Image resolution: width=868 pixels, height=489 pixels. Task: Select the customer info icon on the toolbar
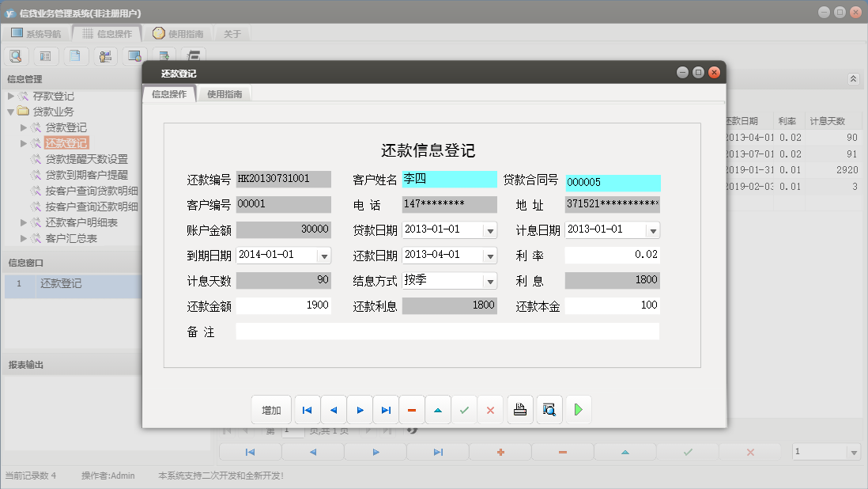[104, 55]
